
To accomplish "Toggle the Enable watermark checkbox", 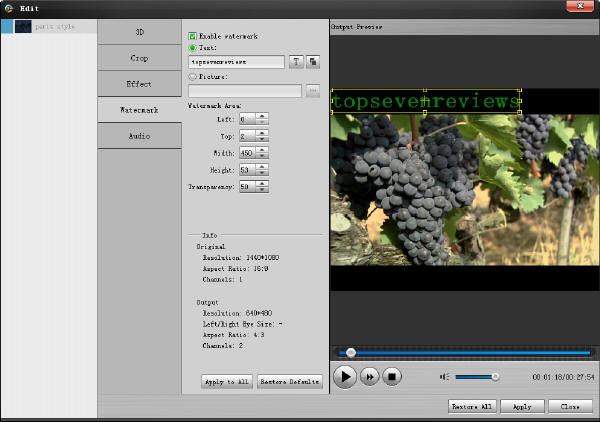I will coord(192,36).
